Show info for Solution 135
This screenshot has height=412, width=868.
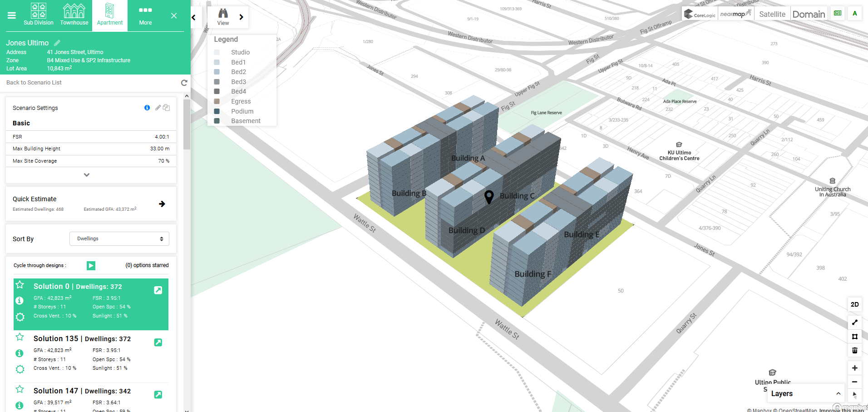pos(20,353)
